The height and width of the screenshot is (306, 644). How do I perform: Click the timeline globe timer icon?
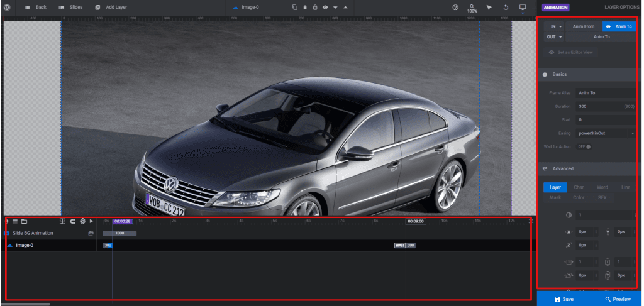coord(82,221)
